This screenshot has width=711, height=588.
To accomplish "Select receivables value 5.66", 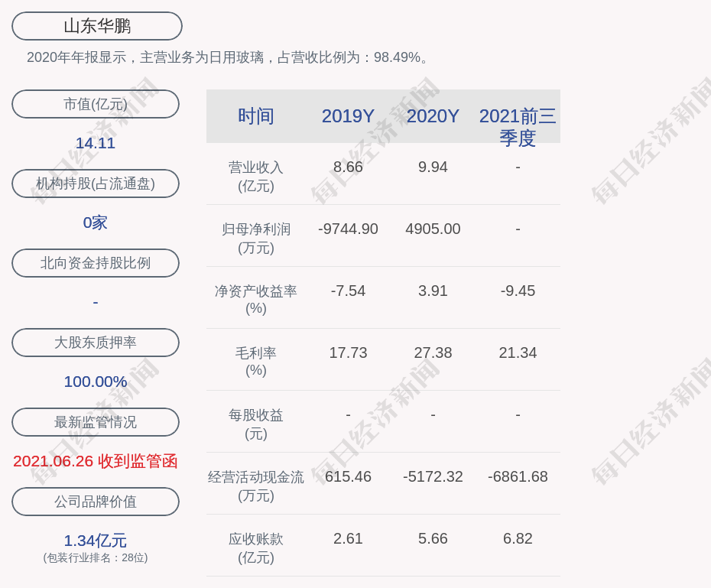I will (x=433, y=538).
